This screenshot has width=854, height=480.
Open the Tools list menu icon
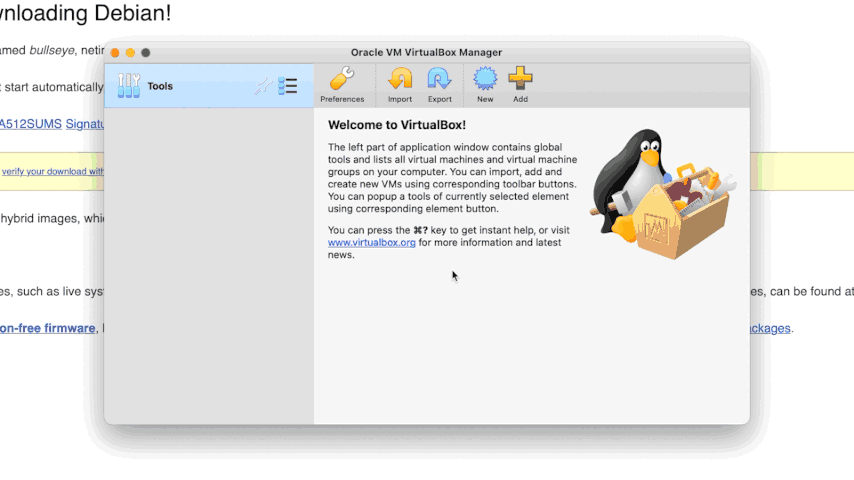coord(288,86)
